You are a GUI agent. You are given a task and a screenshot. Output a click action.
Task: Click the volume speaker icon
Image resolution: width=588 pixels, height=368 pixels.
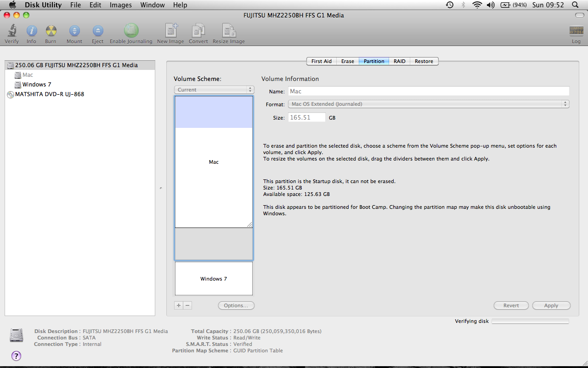click(x=491, y=5)
